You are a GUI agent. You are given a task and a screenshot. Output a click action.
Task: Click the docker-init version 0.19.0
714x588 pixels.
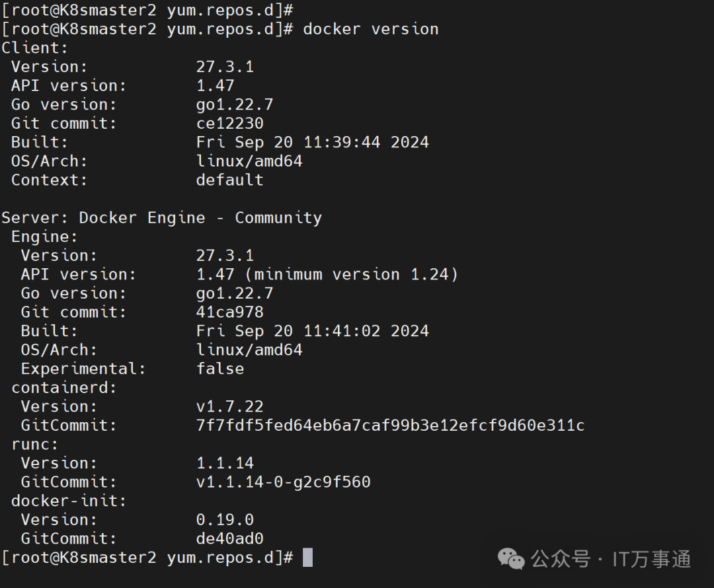coord(225,520)
